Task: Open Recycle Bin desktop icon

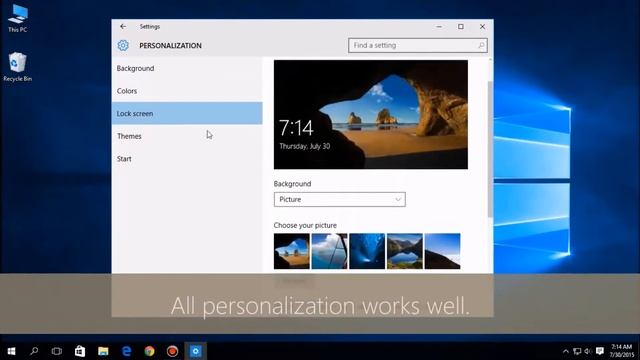Action: [x=17, y=67]
